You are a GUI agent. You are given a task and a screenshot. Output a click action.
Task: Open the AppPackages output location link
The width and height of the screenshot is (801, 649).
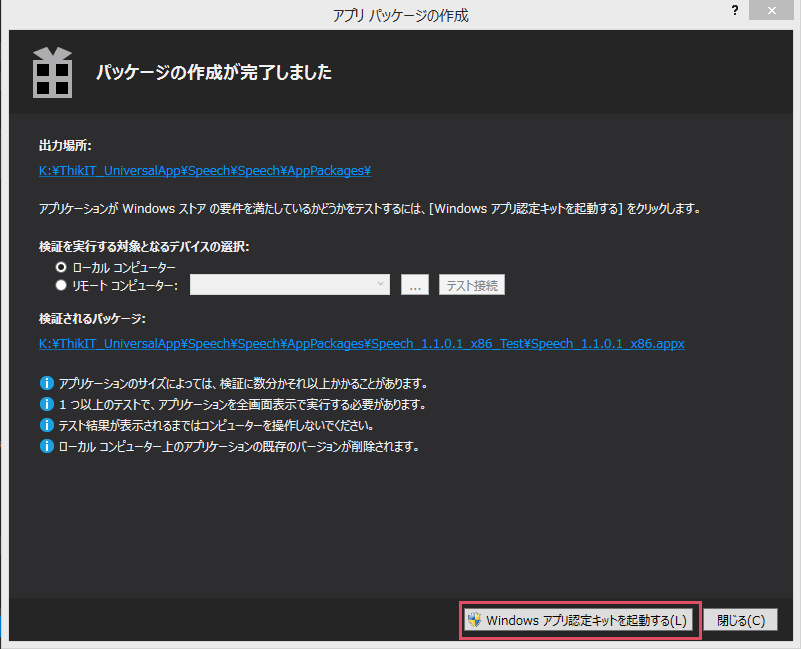(x=205, y=171)
